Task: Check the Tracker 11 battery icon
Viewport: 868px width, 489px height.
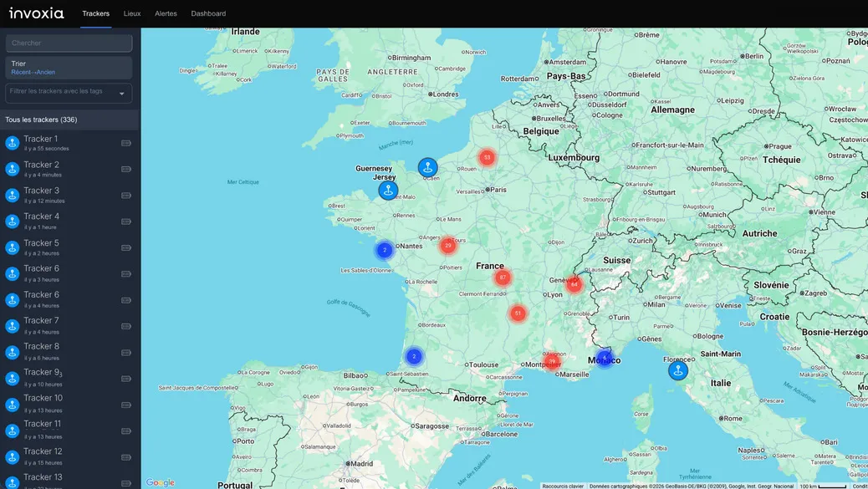Action: pos(126,431)
